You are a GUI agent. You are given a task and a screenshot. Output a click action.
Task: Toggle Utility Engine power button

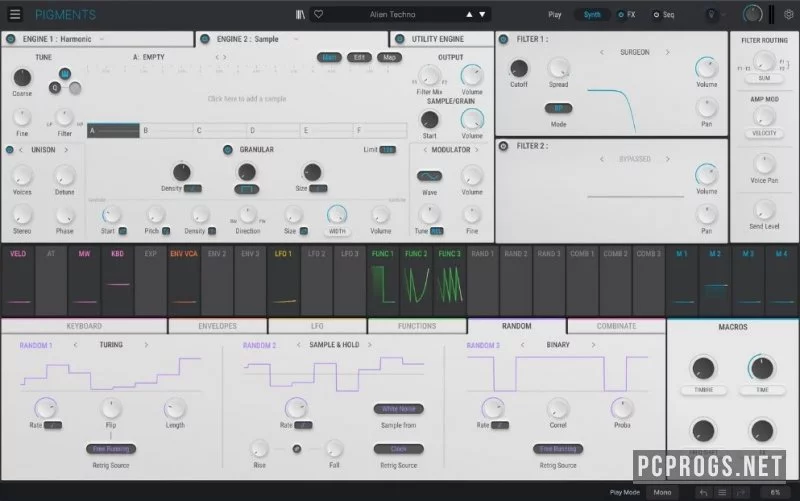[x=399, y=39]
